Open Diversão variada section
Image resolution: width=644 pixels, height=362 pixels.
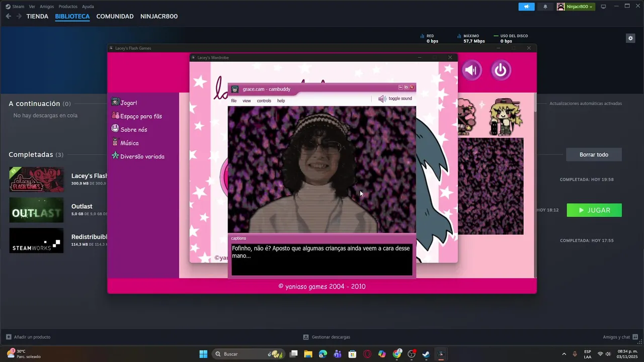pos(142,156)
